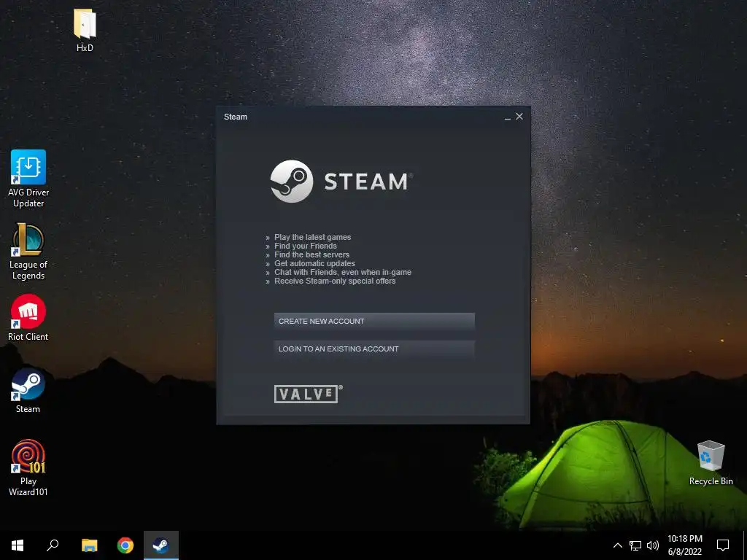Screen dimensions: 747x560
Task: Click 'Receive Steam-only special offers' text
Action: pyautogui.click(x=335, y=281)
